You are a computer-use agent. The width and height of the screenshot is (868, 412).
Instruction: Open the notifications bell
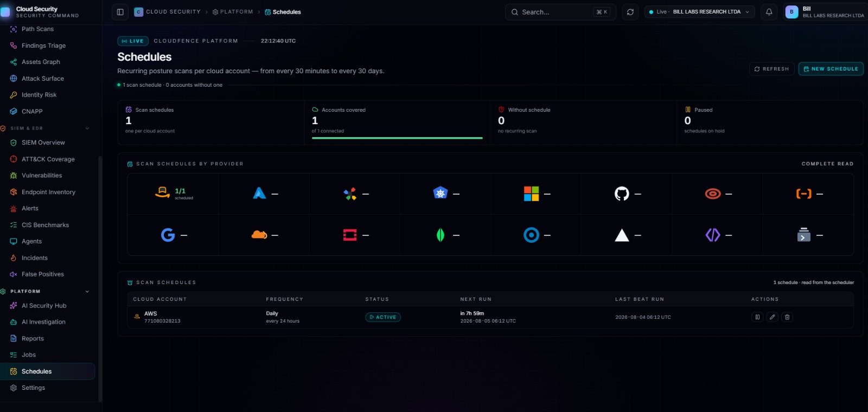pos(769,12)
